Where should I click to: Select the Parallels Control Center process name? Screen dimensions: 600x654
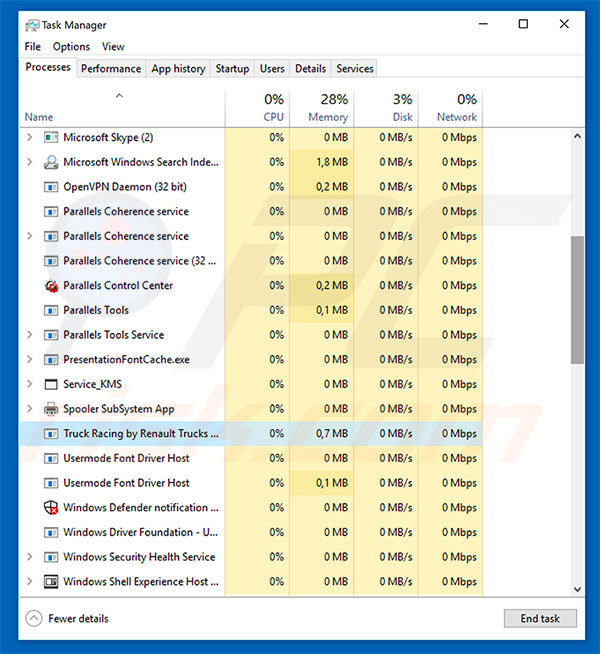[118, 286]
